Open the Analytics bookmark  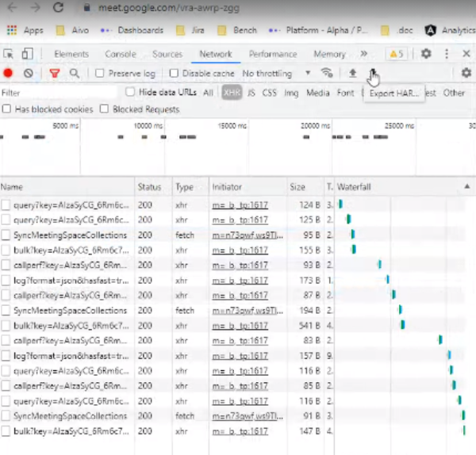pyautogui.click(x=450, y=30)
